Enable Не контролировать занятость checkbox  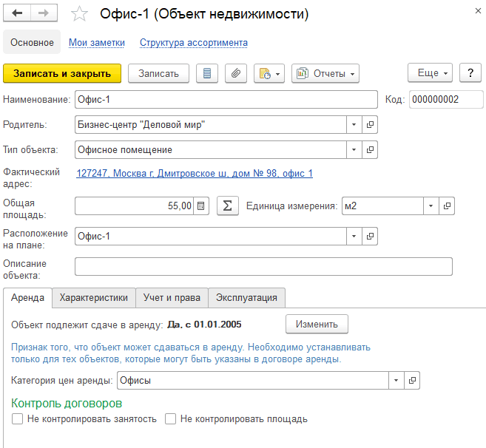pyautogui.click(x=18, y=419)
